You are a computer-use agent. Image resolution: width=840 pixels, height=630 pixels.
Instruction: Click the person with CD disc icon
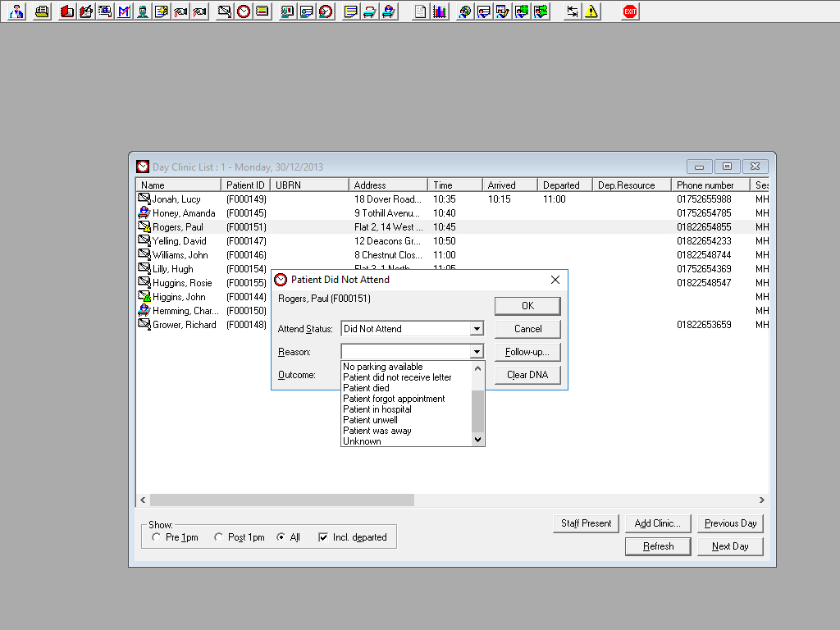click(464, 11)
